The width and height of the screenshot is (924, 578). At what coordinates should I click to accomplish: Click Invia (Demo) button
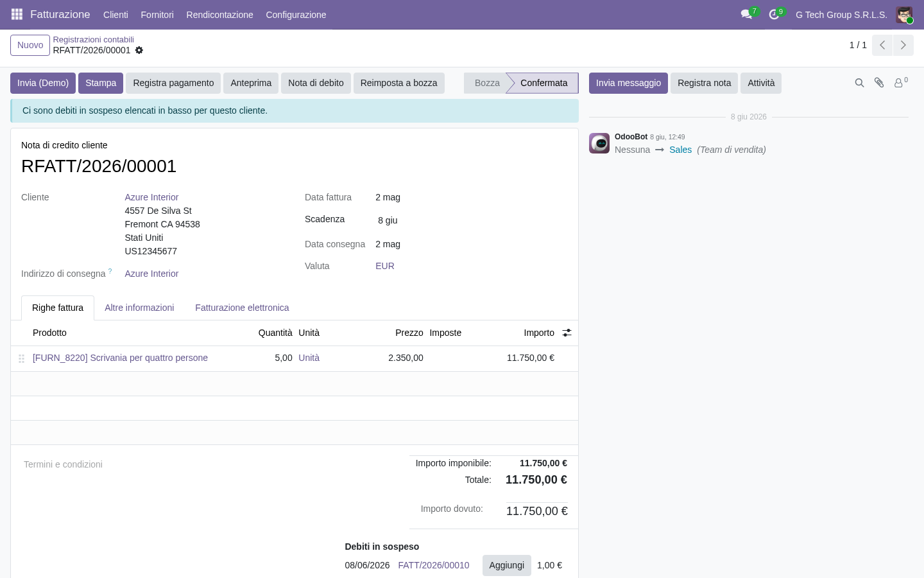(43, 83)
